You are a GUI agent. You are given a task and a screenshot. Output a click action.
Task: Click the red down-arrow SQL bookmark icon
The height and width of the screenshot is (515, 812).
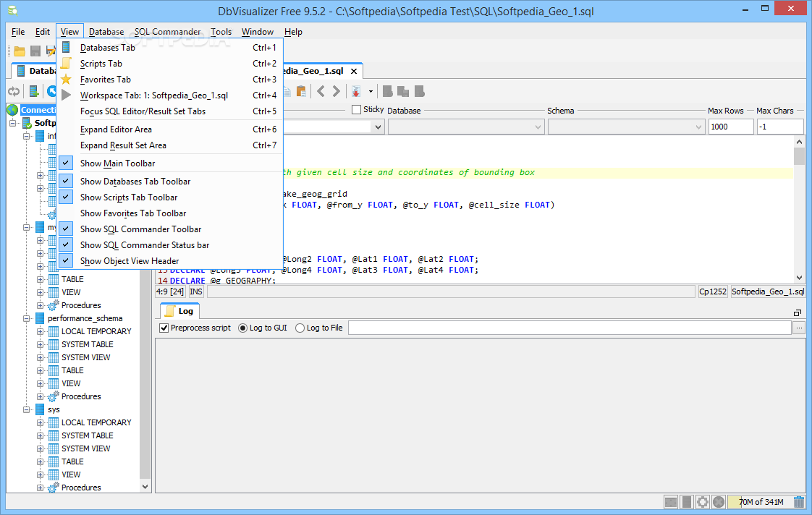(356, 92)
